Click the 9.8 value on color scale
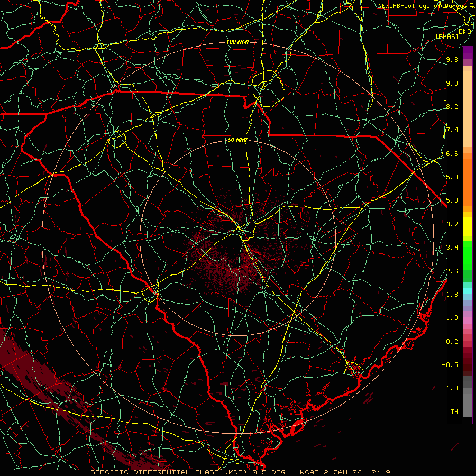 (x=452, y=60)
